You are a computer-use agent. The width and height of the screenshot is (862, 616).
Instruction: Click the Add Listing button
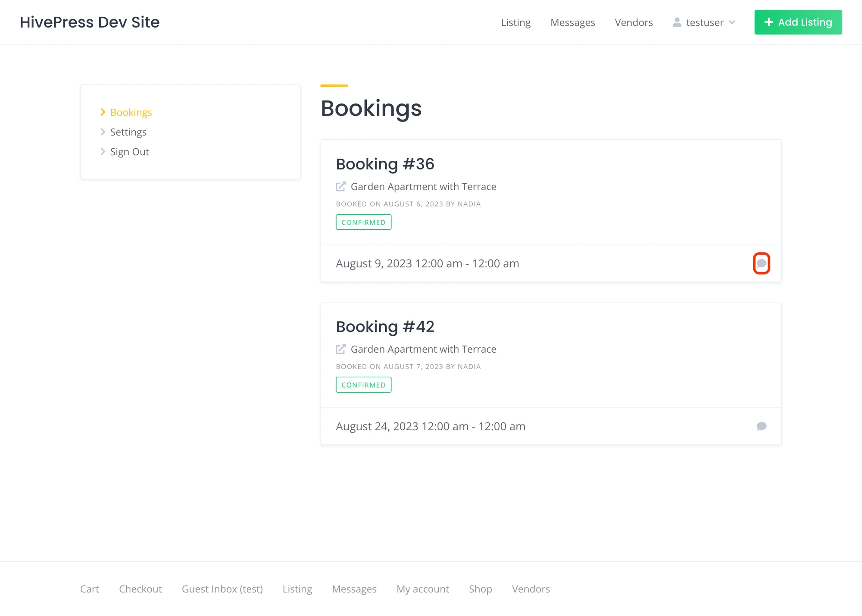[x=798, y=22]
